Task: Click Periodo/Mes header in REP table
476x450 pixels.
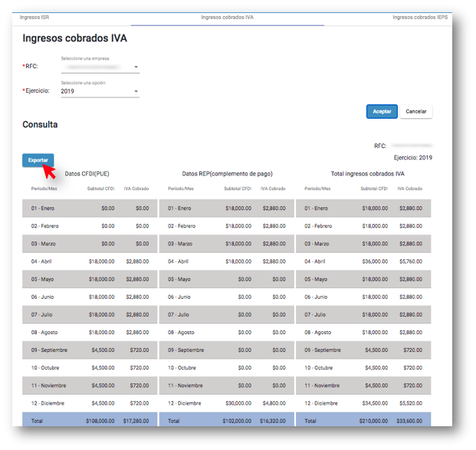Action: click(181, 189)
